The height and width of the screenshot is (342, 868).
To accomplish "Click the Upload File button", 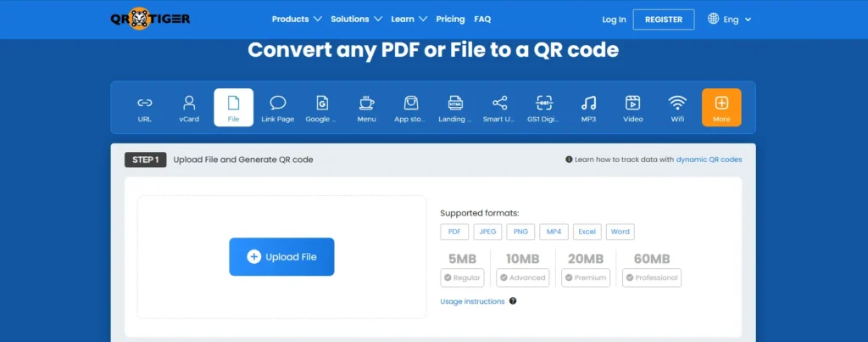I will [x=281, y=256].
